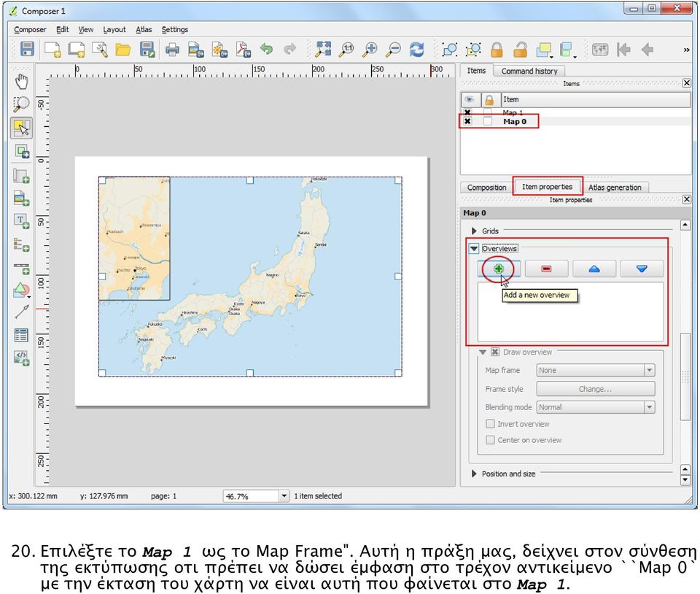Viewport: 700px width, 594px height.
Task: Expand the Position and size section
Action: tap(474, 474)
